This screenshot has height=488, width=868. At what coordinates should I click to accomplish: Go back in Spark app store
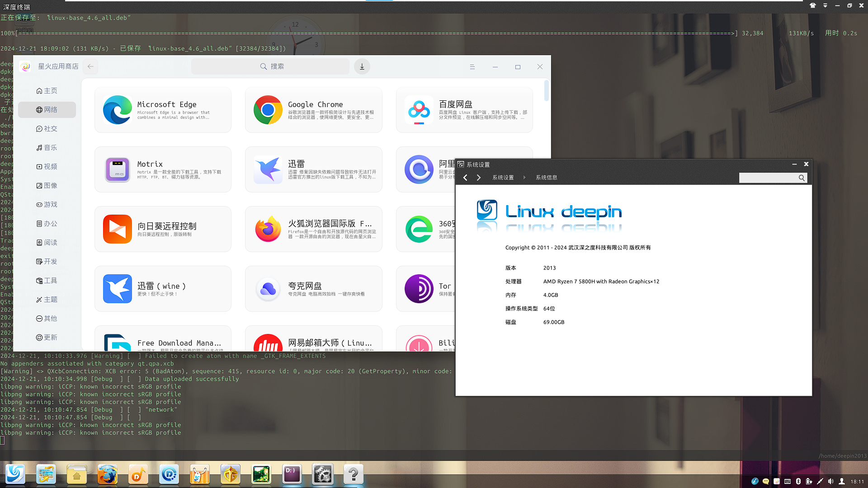click(90, 66)
